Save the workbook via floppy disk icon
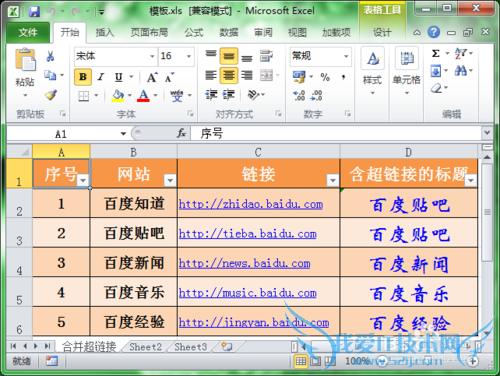The width and height of the screenshot is (500, 376). click(x=34, y=12)
